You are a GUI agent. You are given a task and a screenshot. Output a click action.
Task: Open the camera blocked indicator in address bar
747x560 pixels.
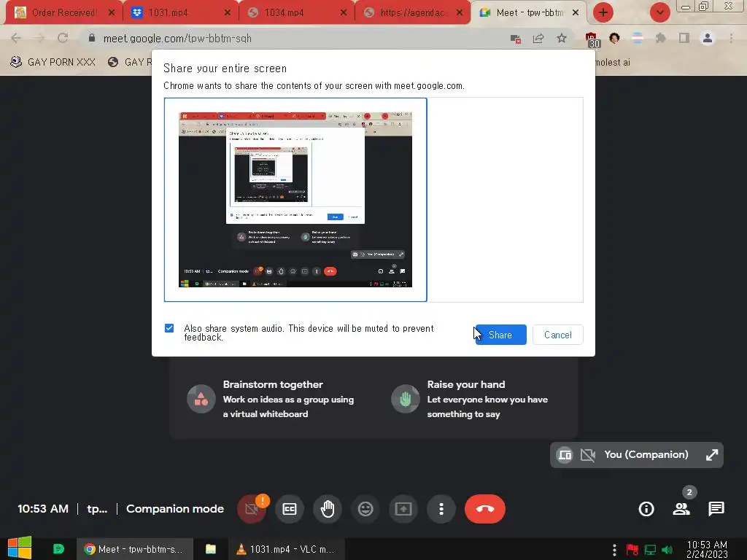coord(516,39)
